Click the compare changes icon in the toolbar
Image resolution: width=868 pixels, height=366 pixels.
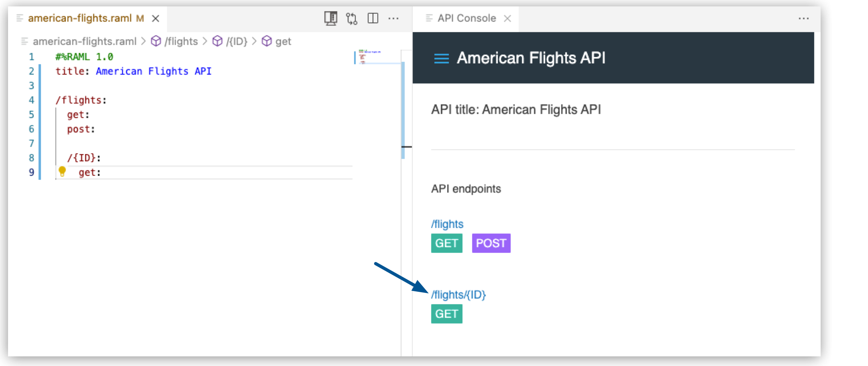coord(352,18)
